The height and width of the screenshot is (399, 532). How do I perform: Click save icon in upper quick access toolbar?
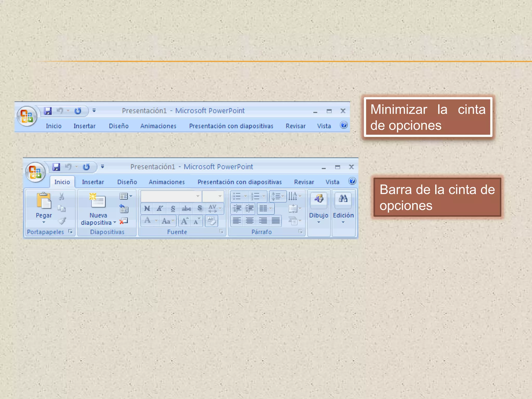48,111
